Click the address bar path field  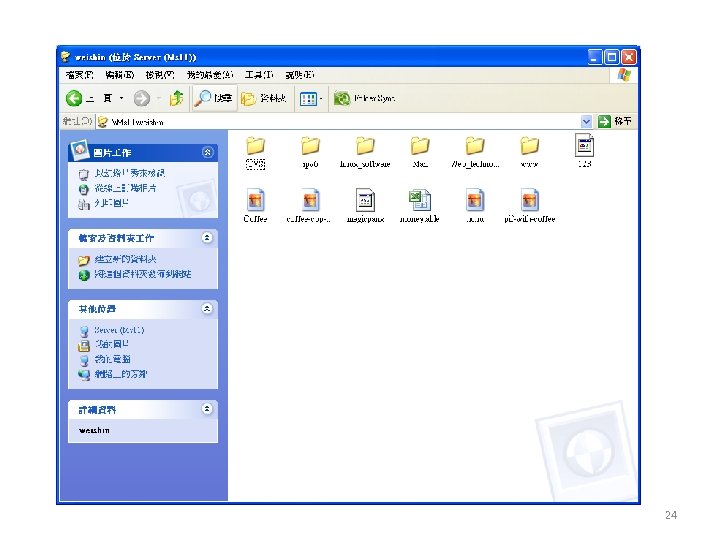coord(339,122)
